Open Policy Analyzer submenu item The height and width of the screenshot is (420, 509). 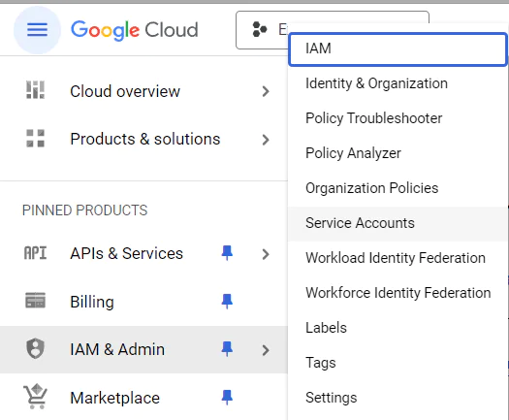click(x=398, y=153)
